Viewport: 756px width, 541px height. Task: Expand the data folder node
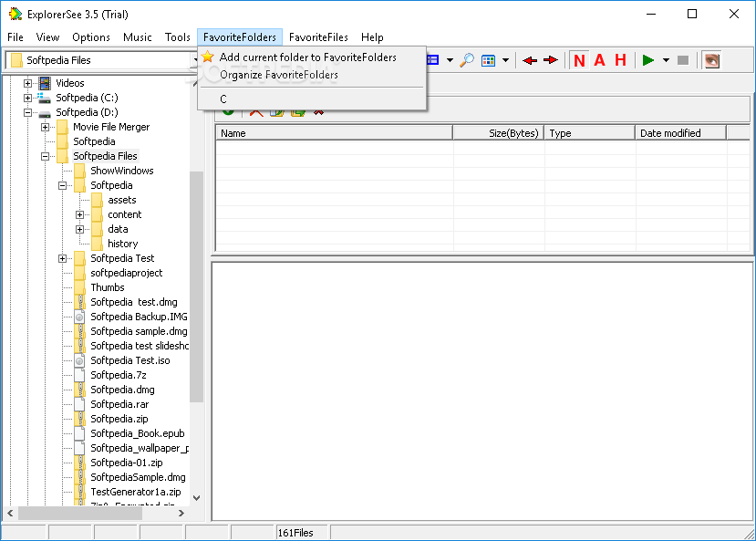80,230
